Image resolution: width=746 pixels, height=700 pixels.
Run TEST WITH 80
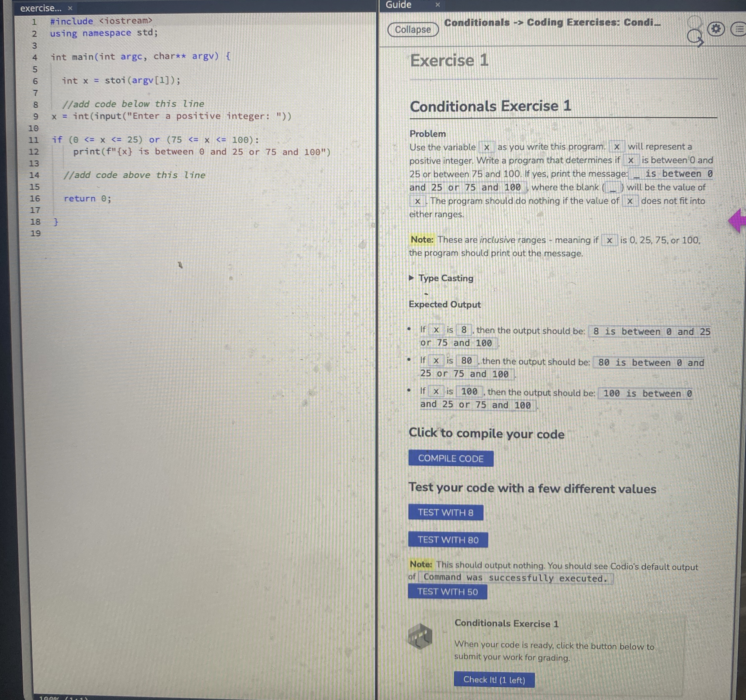[x=448, y=540]
